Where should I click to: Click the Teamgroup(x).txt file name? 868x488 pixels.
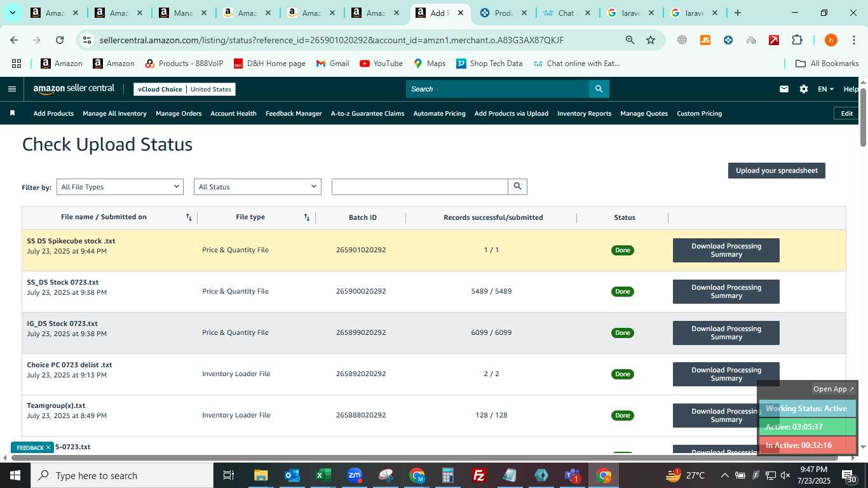tap(56, 405)
